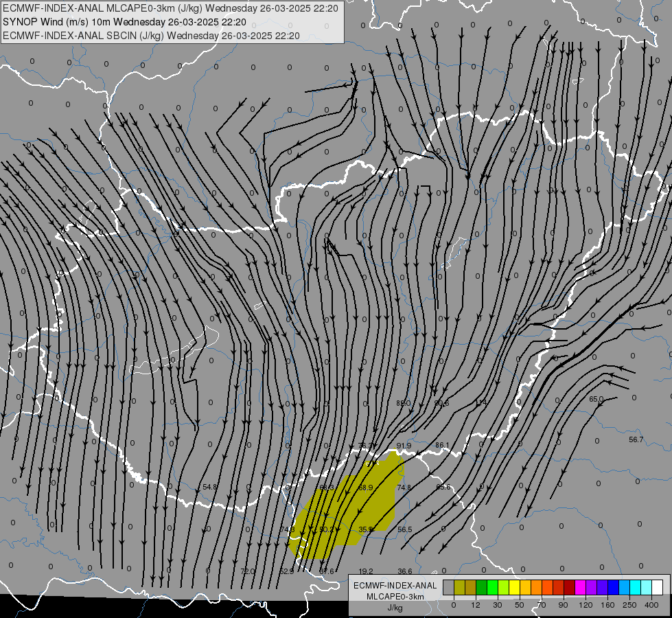The image size is (672, 618).
Task: Click the SYNOP Wind 10m header line
Action: pos(124,22)
